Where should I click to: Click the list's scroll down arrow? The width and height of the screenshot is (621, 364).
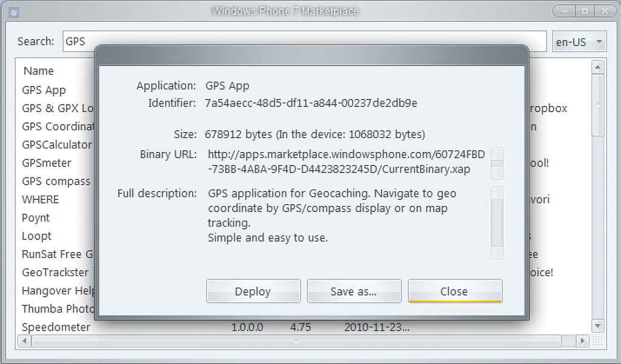[x=597, y=326]
